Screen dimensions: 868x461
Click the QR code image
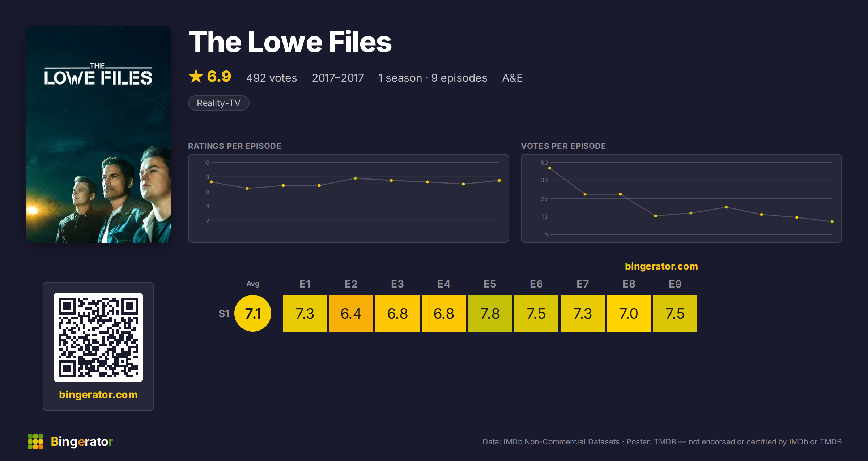(x=98, y=337)
